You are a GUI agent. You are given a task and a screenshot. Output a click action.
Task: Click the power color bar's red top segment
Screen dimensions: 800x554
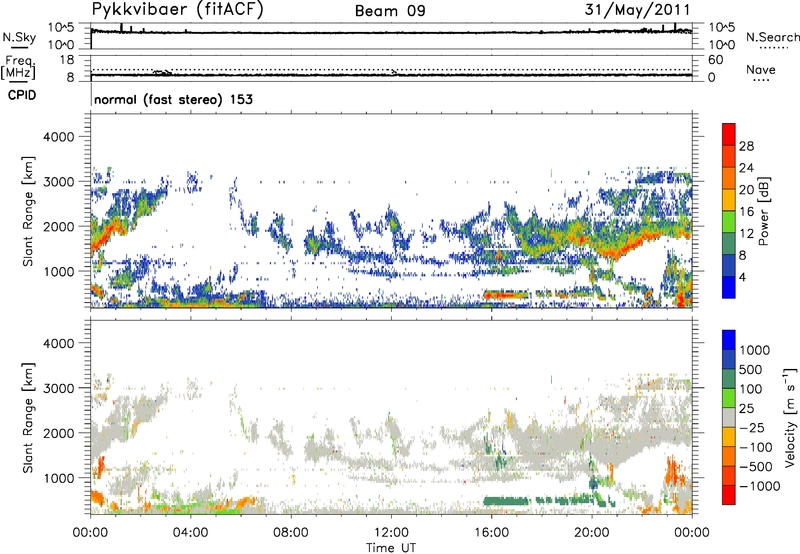coord(729,135)
